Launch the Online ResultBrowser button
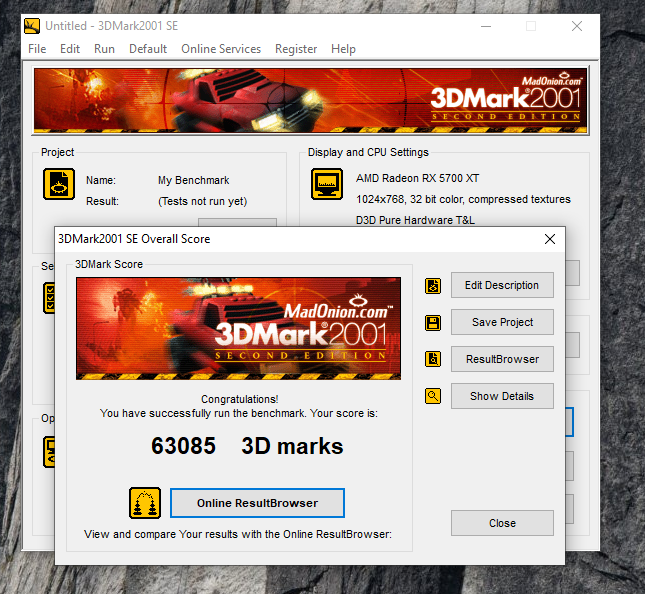The width and height of the screenshot is (645, 594). 258,503
